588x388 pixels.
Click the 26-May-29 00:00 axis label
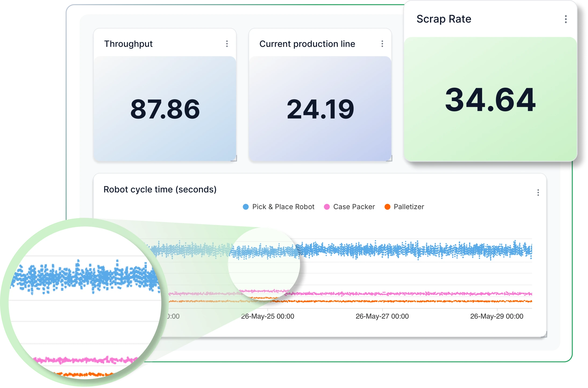pos(497,316)
